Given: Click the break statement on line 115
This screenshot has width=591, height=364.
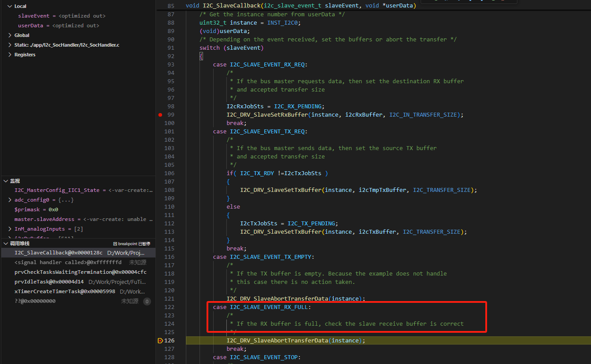Looking at the screenshot, I should (237, 248).
